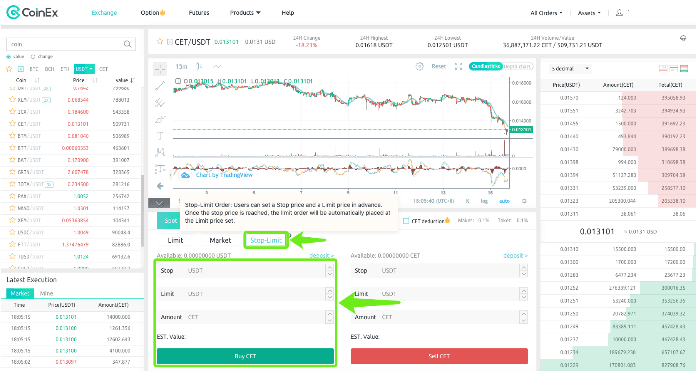Show sell orders only in order book
The image size is (696, 371).
pyautogui.click(x=664, y=68)
